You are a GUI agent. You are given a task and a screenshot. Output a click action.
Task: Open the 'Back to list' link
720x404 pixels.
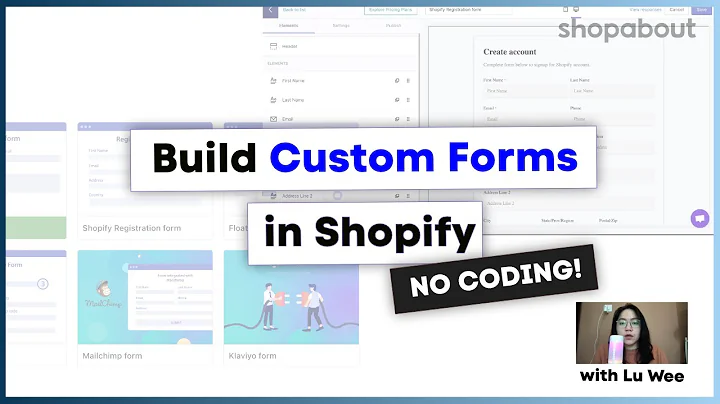point(294,10)
